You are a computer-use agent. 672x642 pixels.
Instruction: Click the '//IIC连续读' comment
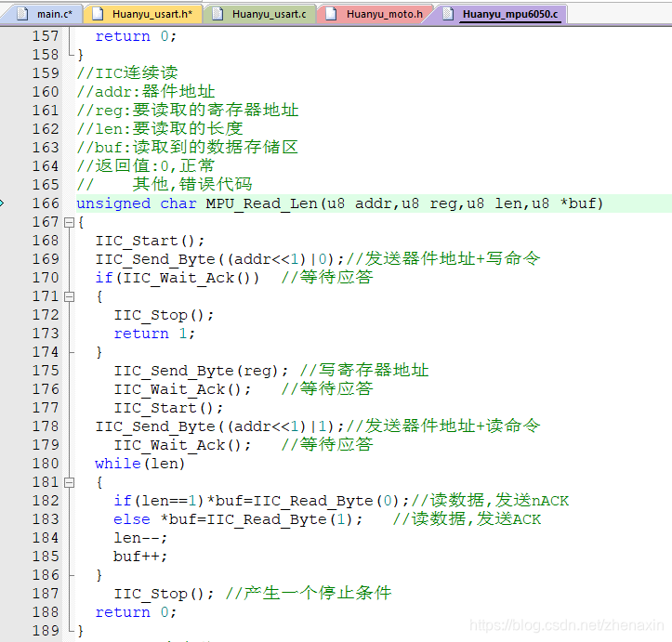click(127, 73)
